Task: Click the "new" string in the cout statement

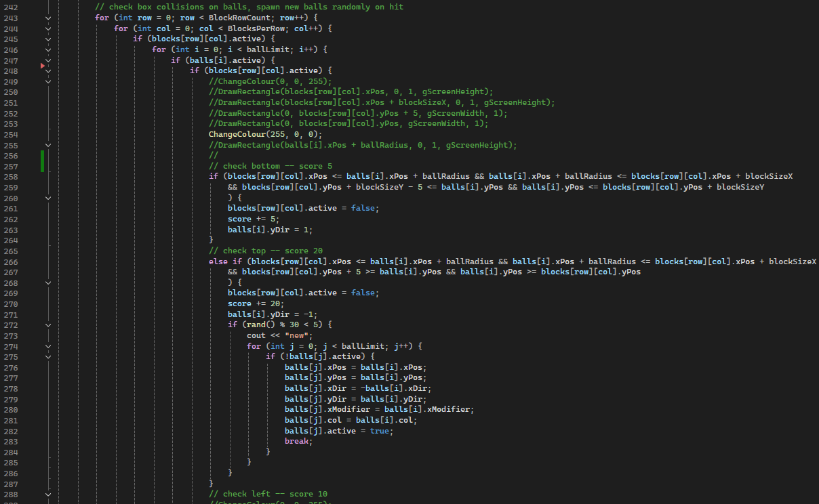Action: pyautogui.click(x=298, y=335)
